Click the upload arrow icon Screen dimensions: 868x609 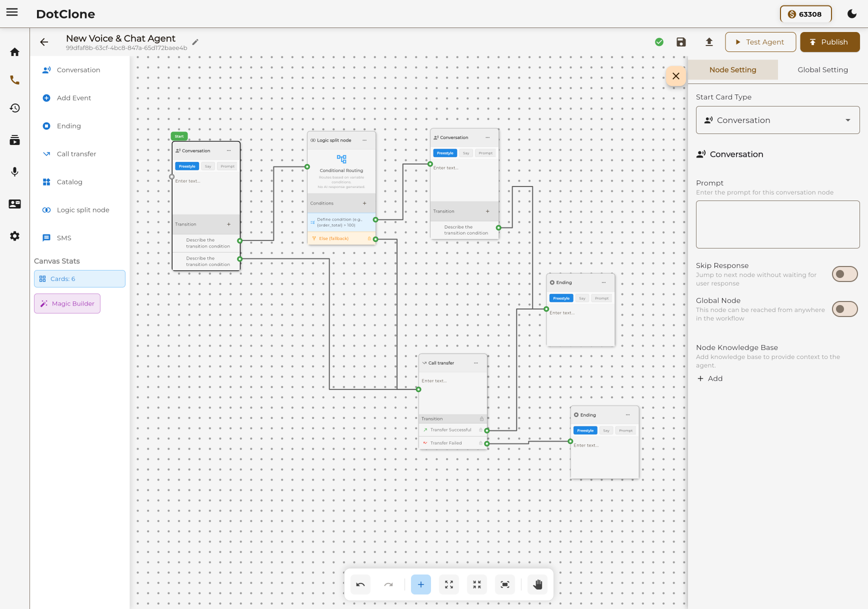(709, 42)
